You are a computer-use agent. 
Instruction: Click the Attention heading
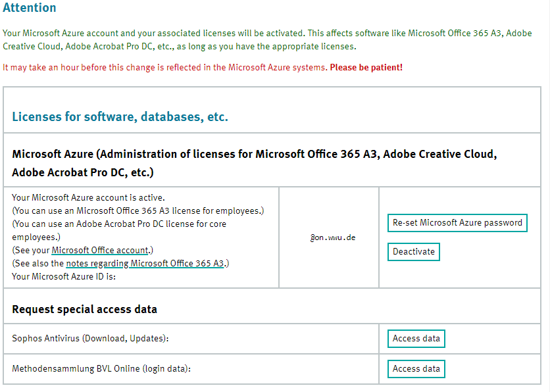pyautogui.click(x=30, y=9)
